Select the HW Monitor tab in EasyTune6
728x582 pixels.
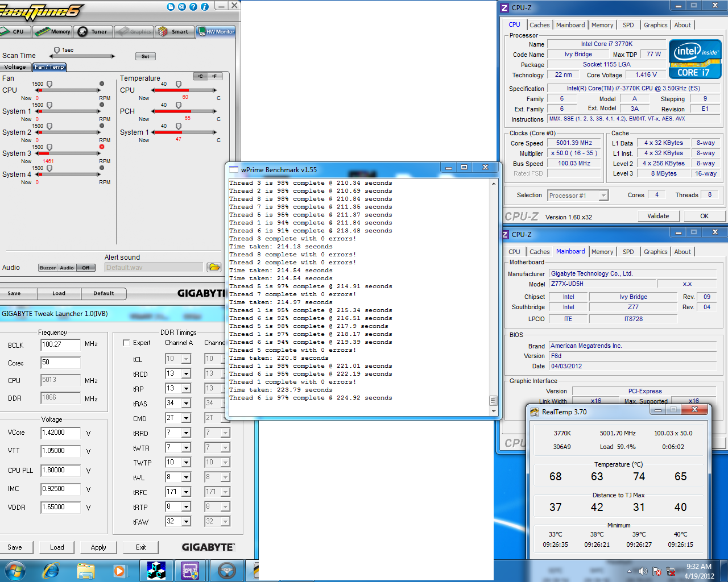216,32
